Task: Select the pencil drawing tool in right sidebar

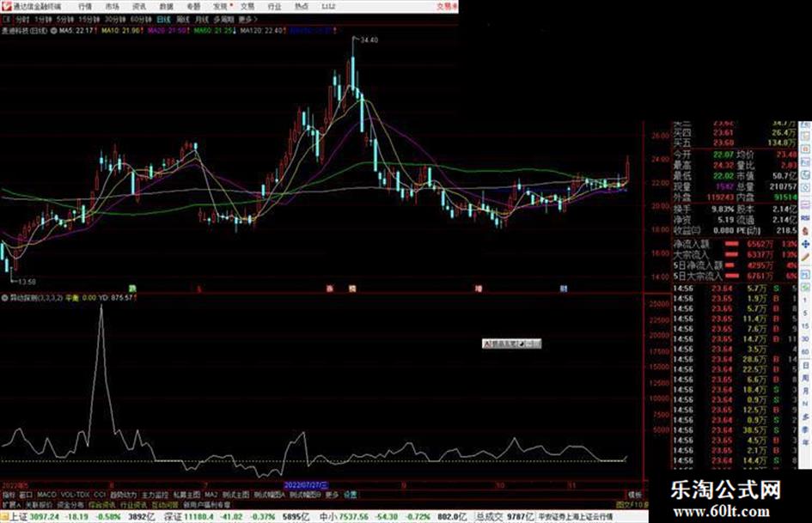Action: (805, 258)
